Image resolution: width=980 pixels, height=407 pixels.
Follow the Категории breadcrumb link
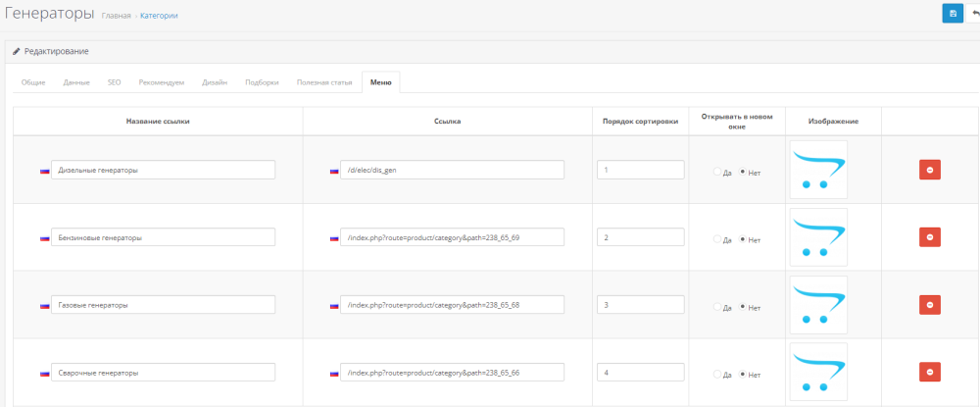(160, 16)
